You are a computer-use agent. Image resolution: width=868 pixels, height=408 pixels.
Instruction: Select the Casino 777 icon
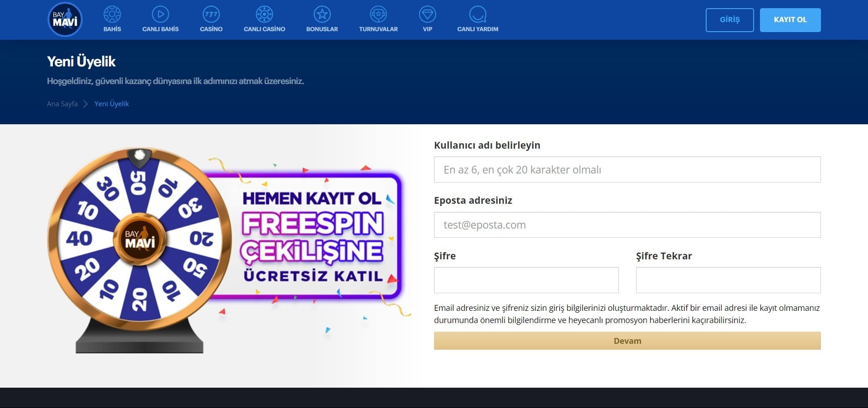coord(211,14)
